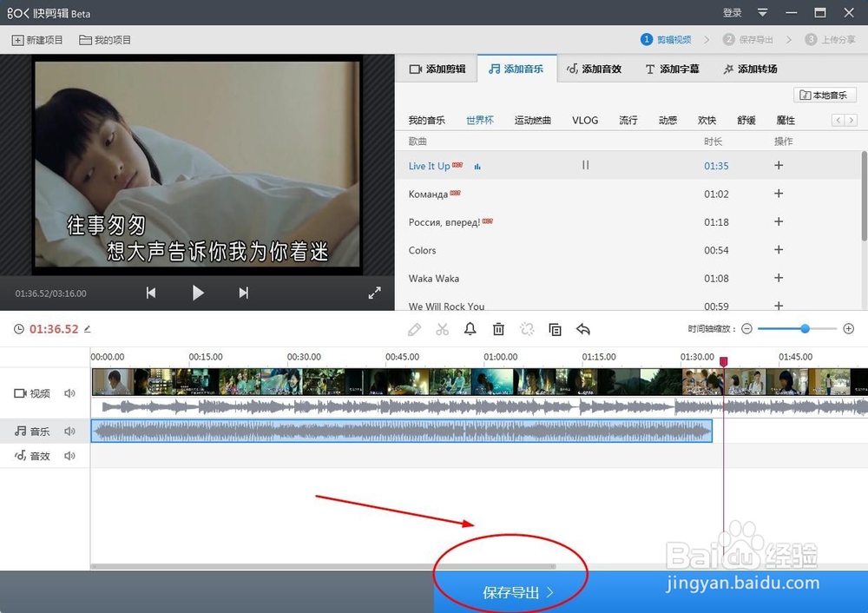868x613 pixels.
Task: Jump to the previous frame in preview
Action: [x=150, y=293]
